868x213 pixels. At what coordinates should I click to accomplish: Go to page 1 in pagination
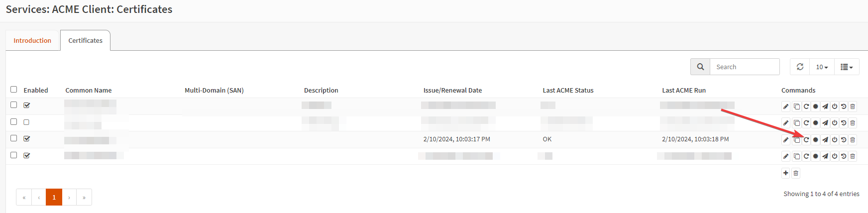[x=54, y=197]
